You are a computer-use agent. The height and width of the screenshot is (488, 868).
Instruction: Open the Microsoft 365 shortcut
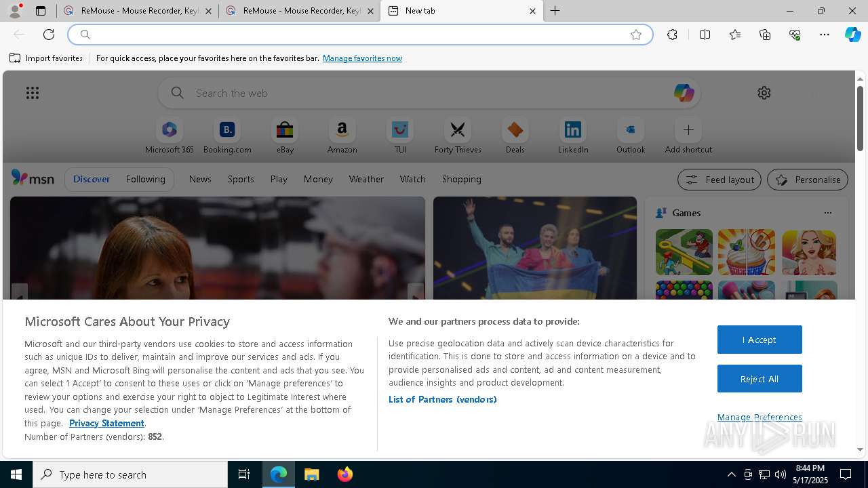tap(170, 136)
